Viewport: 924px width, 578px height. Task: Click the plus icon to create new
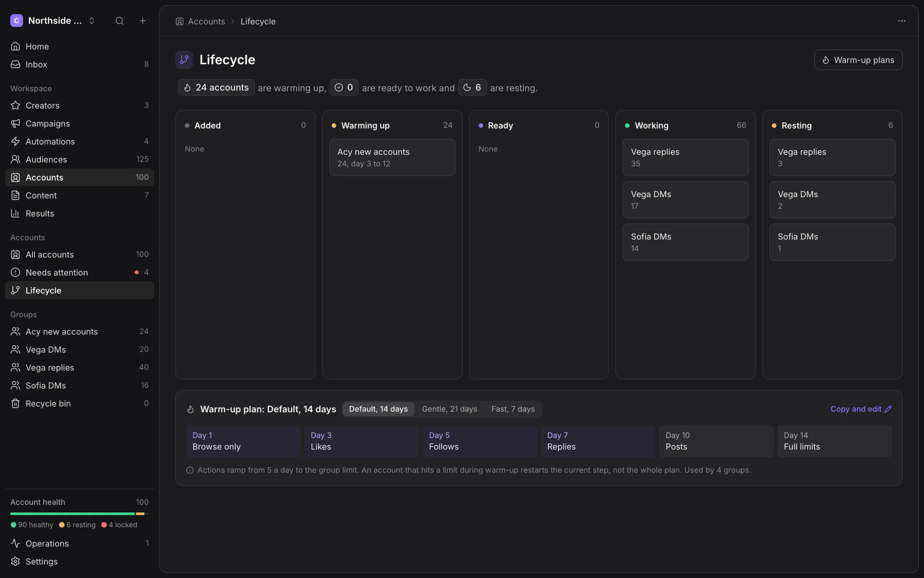coord(142,21)
